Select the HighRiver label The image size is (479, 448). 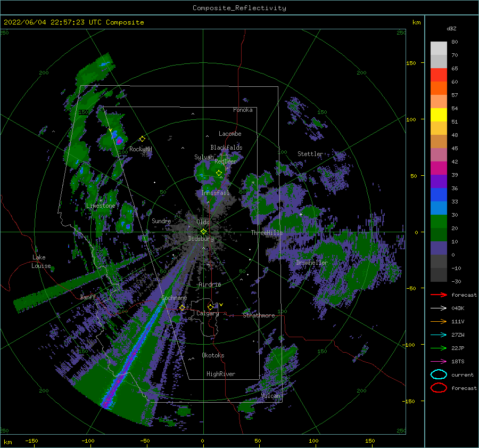[x=221, y=374]
